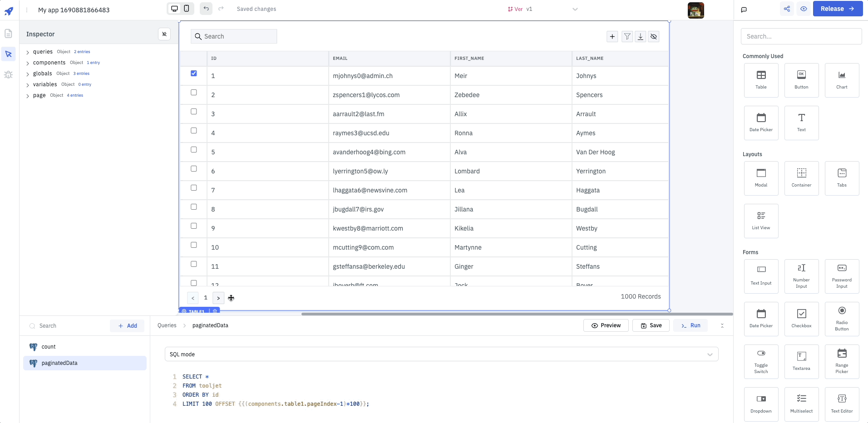Click the hide columns eye-slash icon
This screenshot has height=423, width=868.
[654, 37]
